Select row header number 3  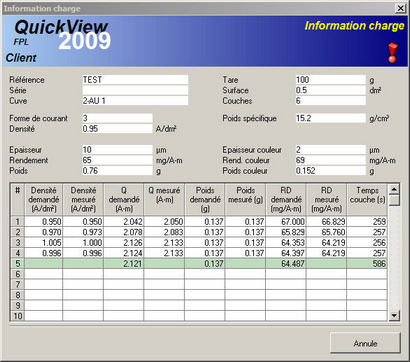point(18,242)
